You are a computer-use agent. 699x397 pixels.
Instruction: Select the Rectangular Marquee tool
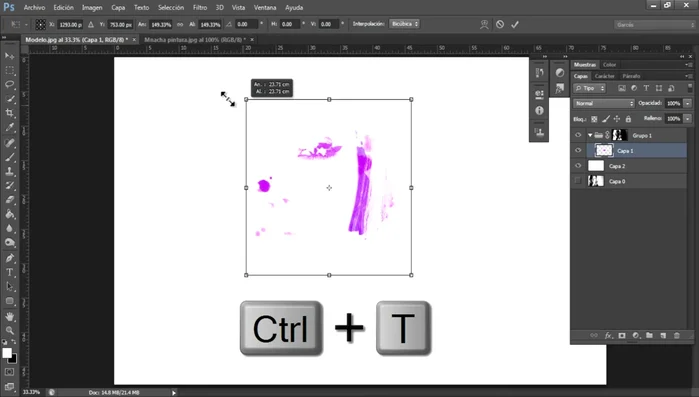point(9,70)
